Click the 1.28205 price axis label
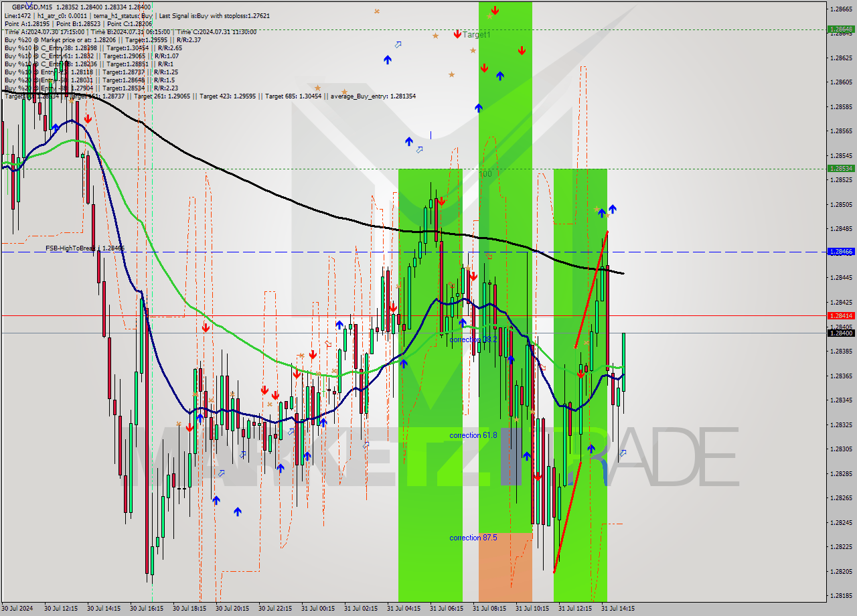The width and height of the screenshot is (857, 616). (x=841, y=571)
